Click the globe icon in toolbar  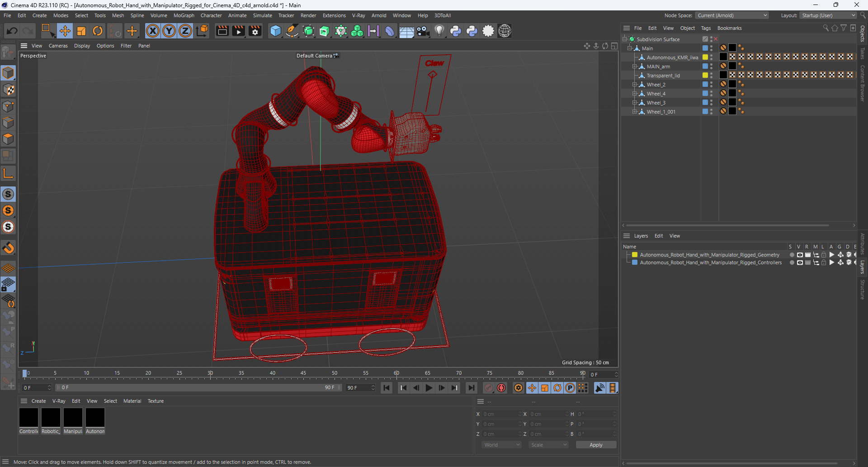(x=505, y=31)
